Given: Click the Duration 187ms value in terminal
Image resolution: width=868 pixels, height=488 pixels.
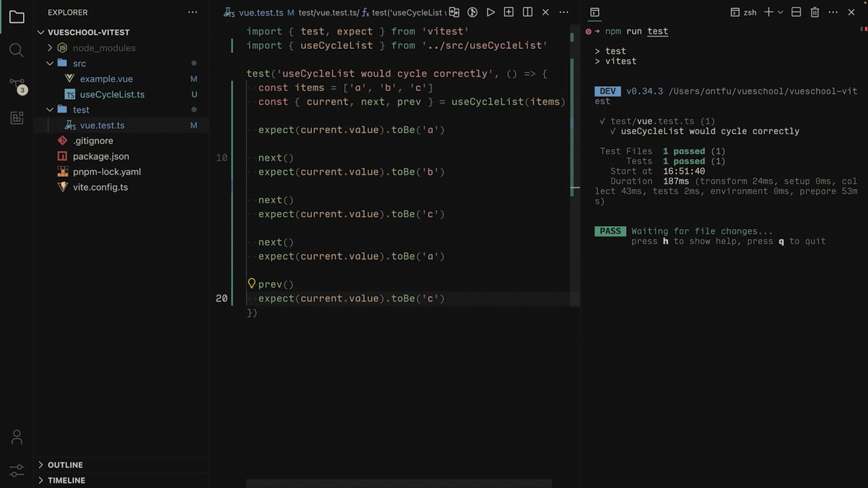Looking at the screenshot, I should [676, 181].
